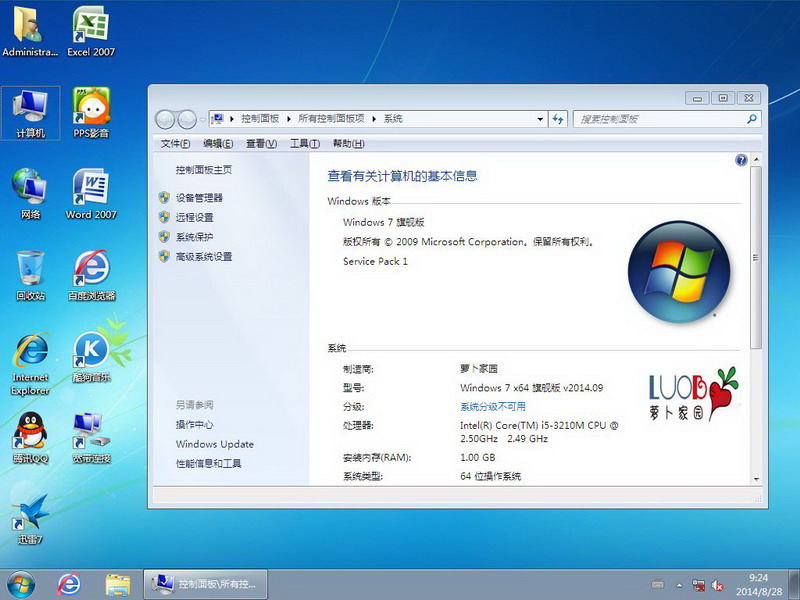Open 性能信息和工具 link
This screenshot has width=800, height=600.
tap(208, 463)
